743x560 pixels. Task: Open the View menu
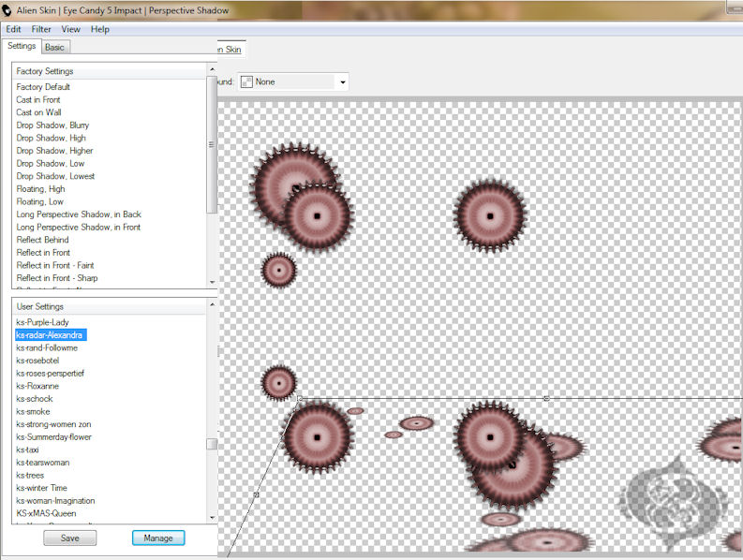(x=70, y=29)
